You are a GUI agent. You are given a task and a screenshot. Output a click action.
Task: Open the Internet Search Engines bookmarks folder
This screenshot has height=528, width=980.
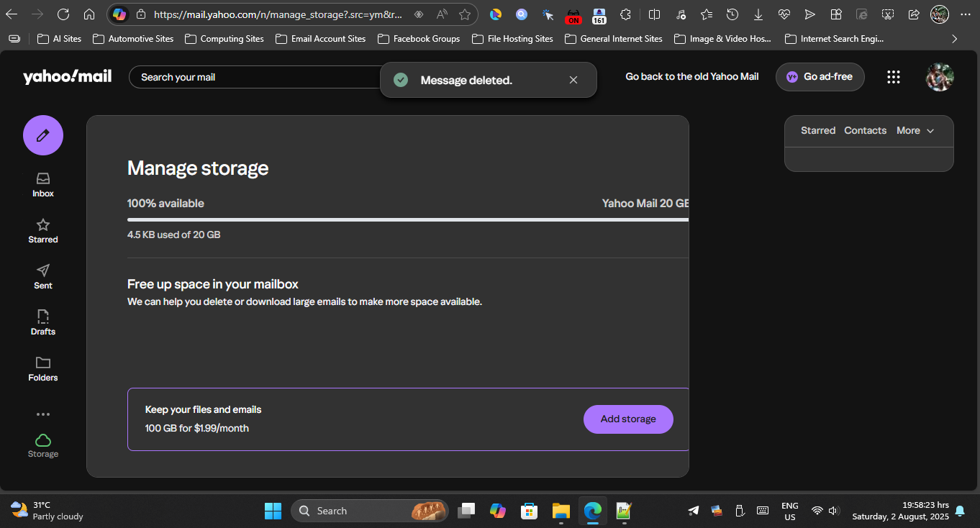(835, 39)
